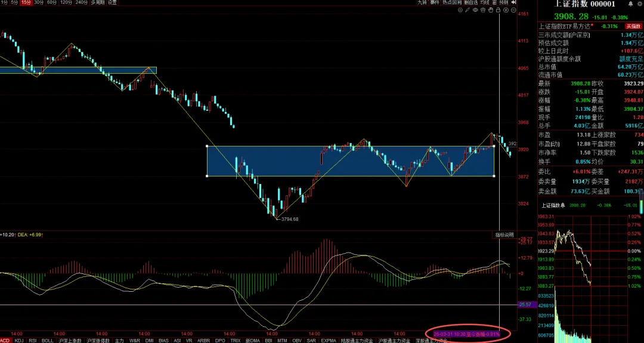Open the 多周期 multi-period view
The image size is (644, 343).
pyautogui.click(x=98, y=2)
